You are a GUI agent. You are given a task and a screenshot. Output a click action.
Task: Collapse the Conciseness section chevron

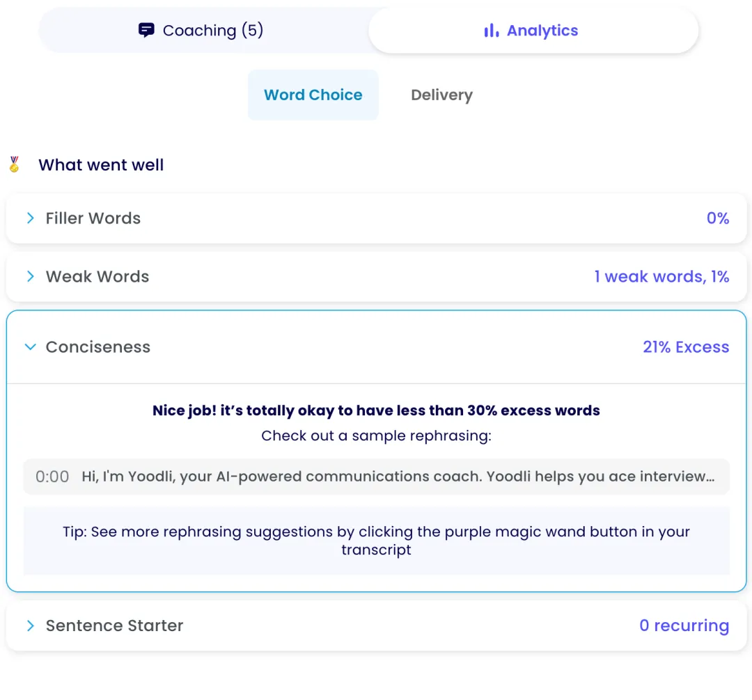point(30,347)
